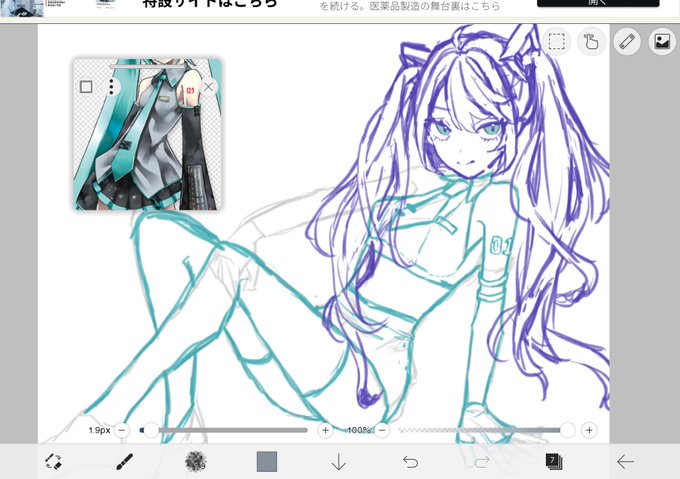Go back with the left arrow
The width and height of the screenshot is (680, 479).
coord(625,462)
